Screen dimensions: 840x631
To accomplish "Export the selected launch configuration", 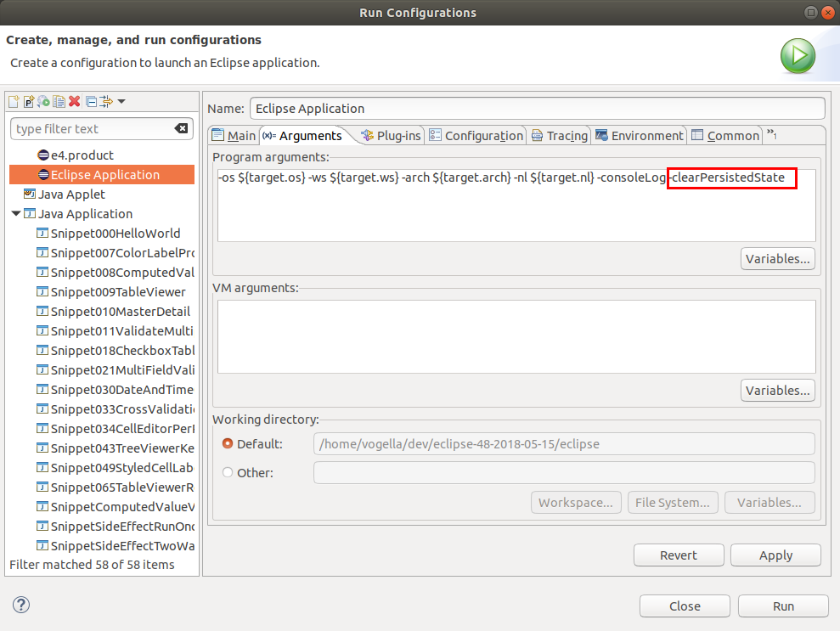I will [44, 101].
